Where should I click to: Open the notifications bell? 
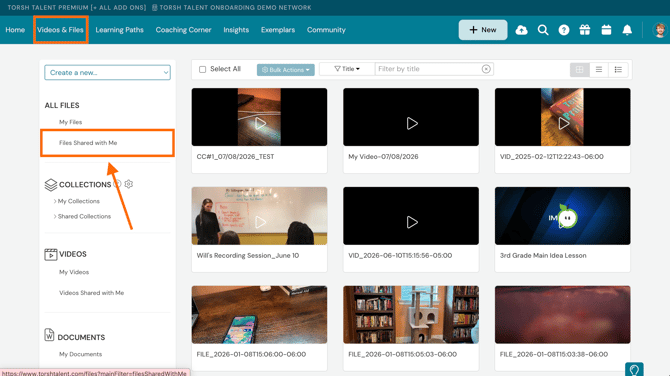point(627,30)
